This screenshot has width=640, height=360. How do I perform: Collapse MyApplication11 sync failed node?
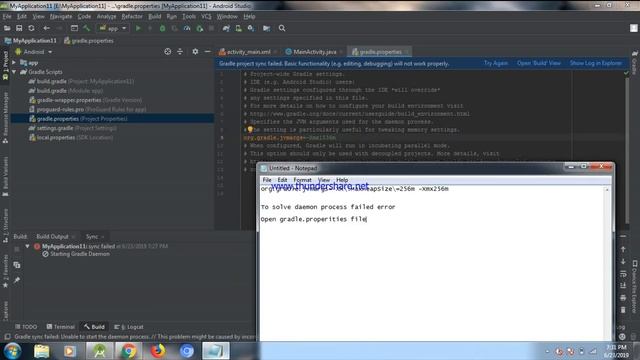click(x=27, y=246)
